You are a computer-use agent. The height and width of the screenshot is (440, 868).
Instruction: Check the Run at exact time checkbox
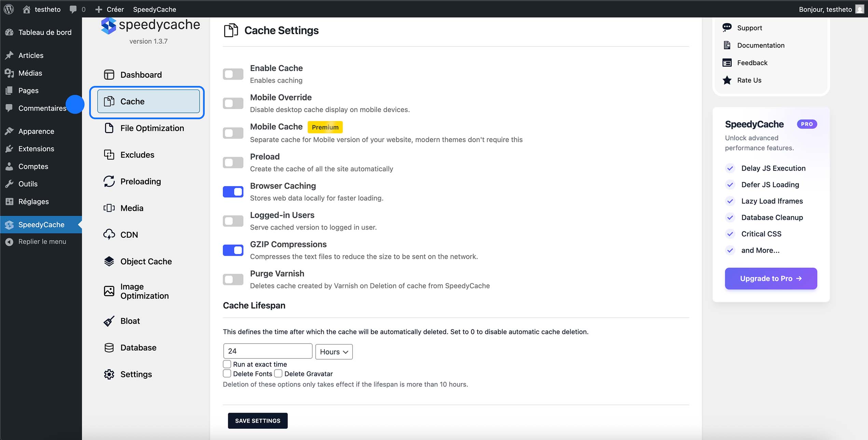click(x=226, y=364)
